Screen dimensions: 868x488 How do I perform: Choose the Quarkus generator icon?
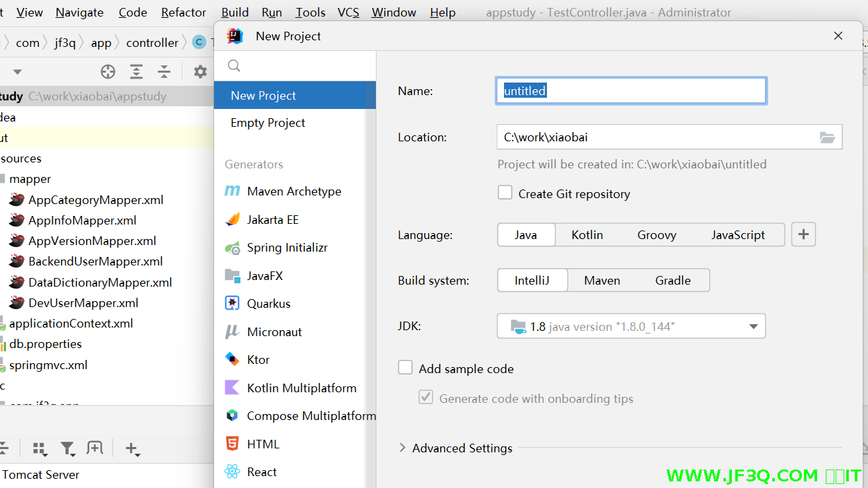click(232, 304)
